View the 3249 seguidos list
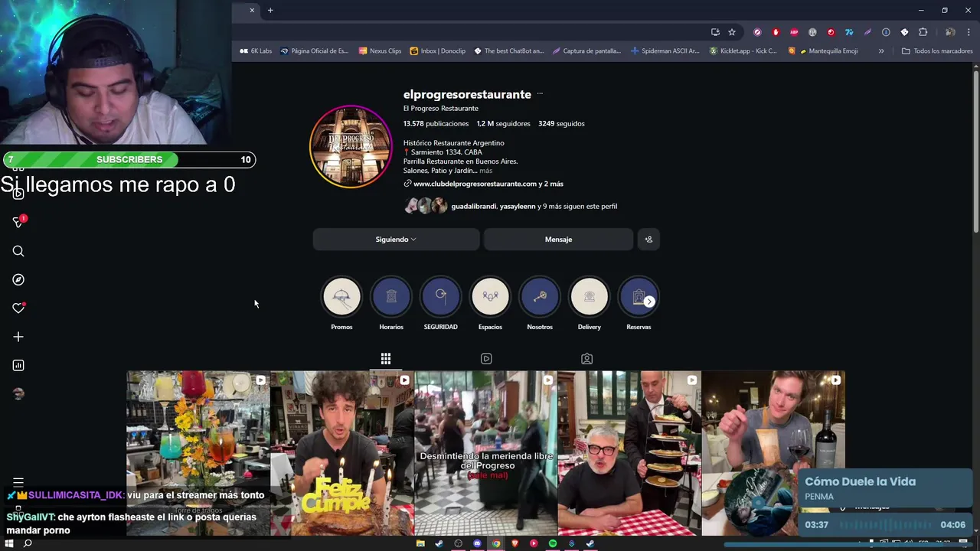The image size is (980, 551). [x=561, y=123]
